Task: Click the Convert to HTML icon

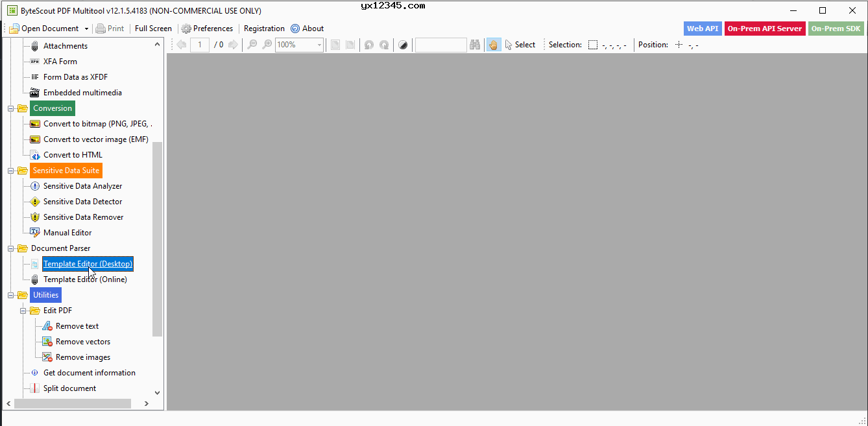Action: pyautogui.click(x=35, y=155)
